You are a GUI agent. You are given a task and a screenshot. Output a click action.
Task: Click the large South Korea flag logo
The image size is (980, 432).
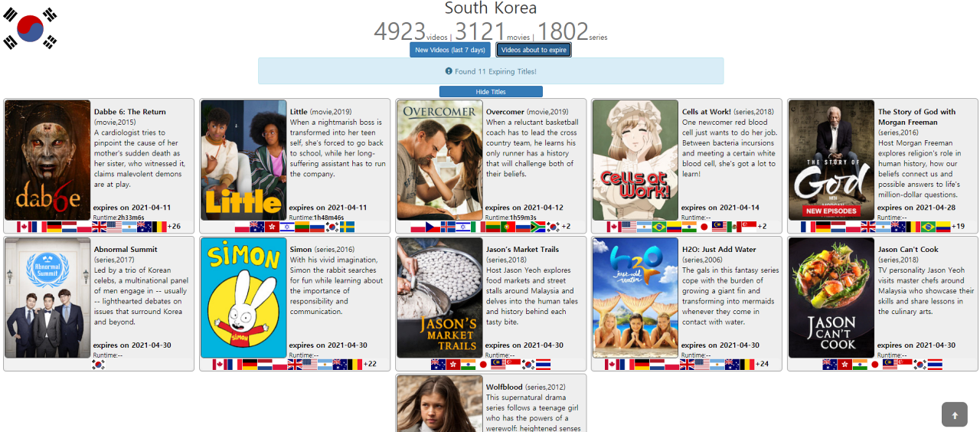click(31, 28)
